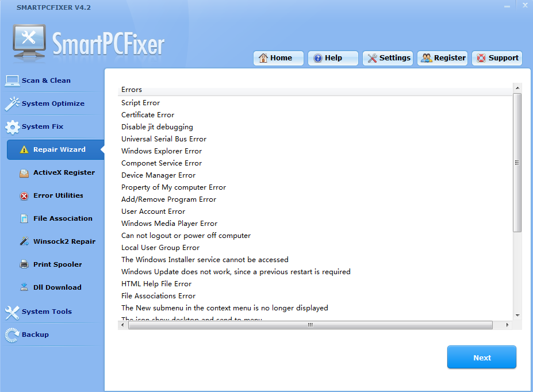Click the Print Spooler printer icon
The width and height of the screenshot is (533, 392).
[x=24, y=264]
